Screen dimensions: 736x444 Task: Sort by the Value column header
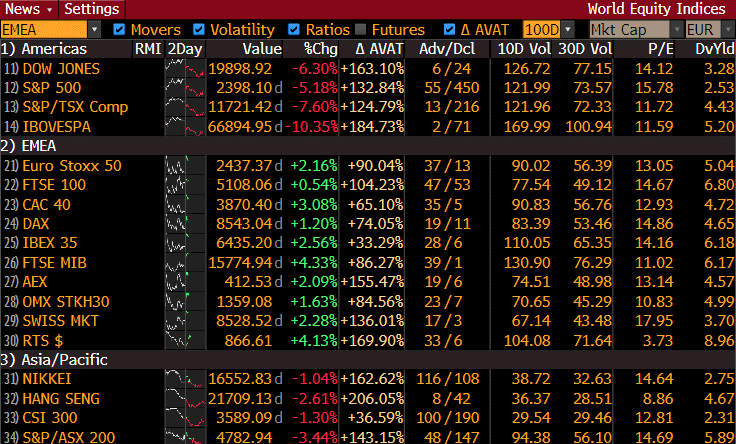coord(262,49)
